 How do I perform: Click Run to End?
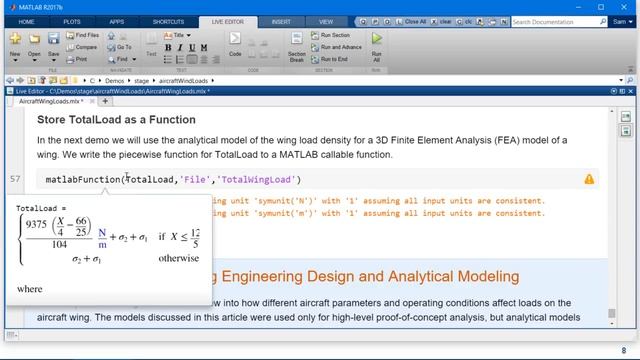[329, 59]
